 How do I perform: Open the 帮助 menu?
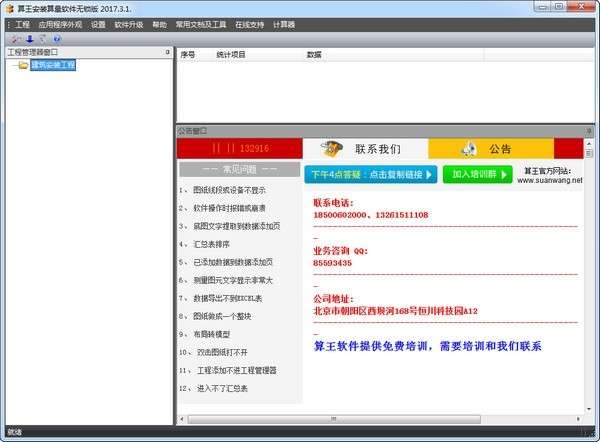pos(160,24)
